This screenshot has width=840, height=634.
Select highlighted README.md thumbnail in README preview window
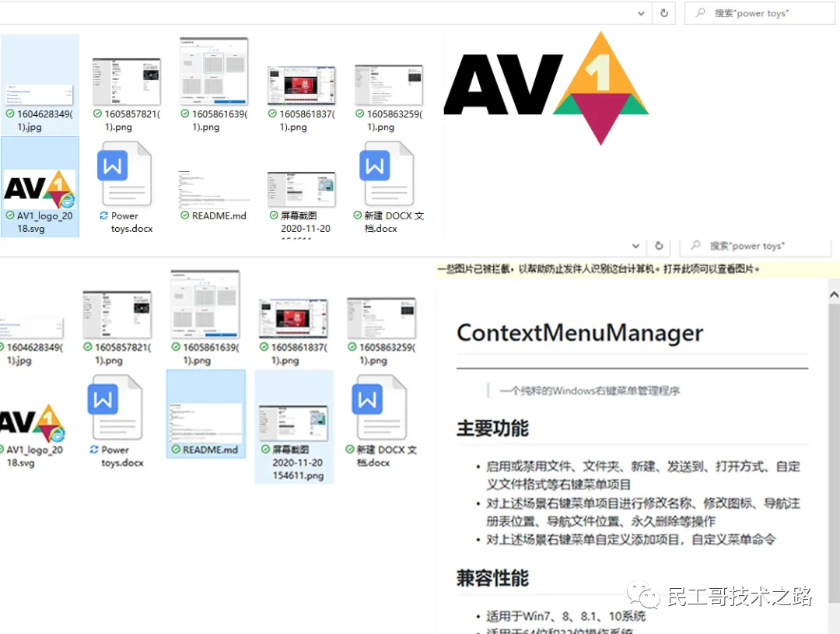coord(205,423)
